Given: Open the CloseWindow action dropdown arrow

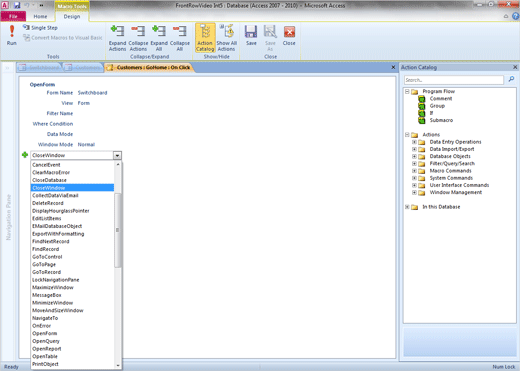Looking at the screenshot, I should click(117, 155).
